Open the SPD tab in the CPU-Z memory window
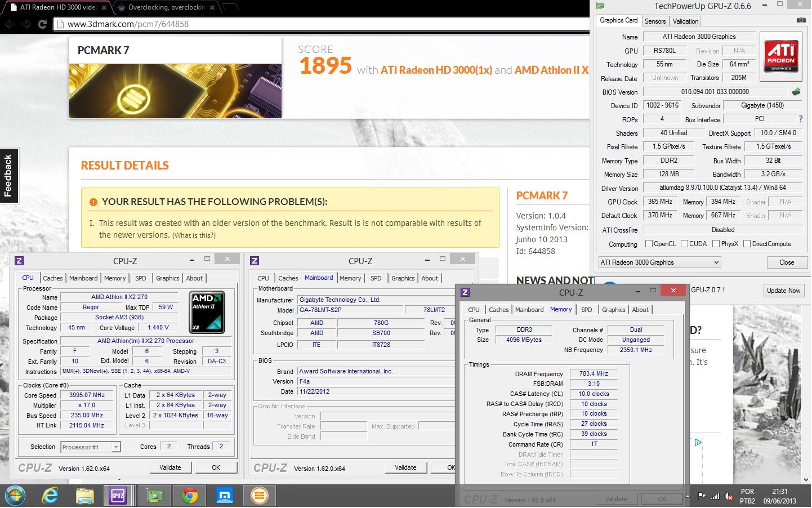Image resolution: width=812 pixels, height=508 pixels. pyautogui.click(x=586, y=310)
